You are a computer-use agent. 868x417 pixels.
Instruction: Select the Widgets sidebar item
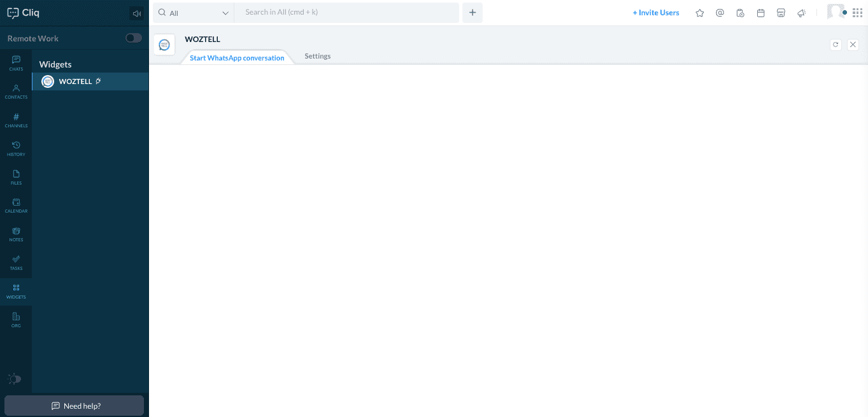(16, 292)
